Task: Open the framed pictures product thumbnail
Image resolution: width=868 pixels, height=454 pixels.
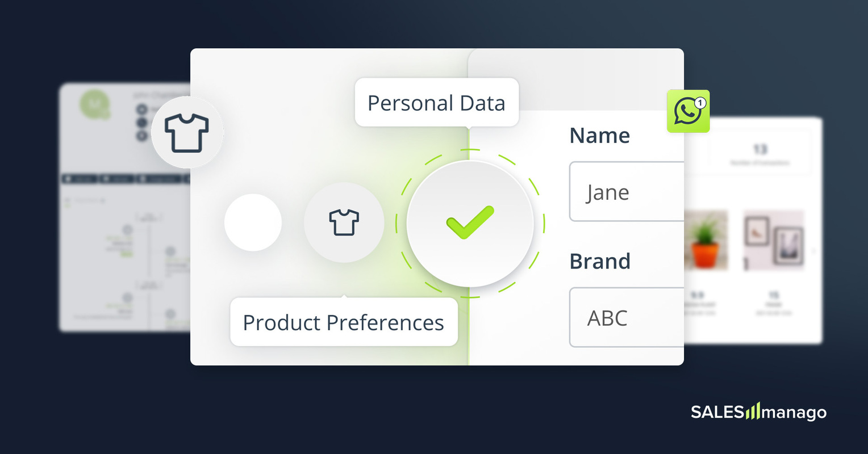Action: [x=773, y=240]
